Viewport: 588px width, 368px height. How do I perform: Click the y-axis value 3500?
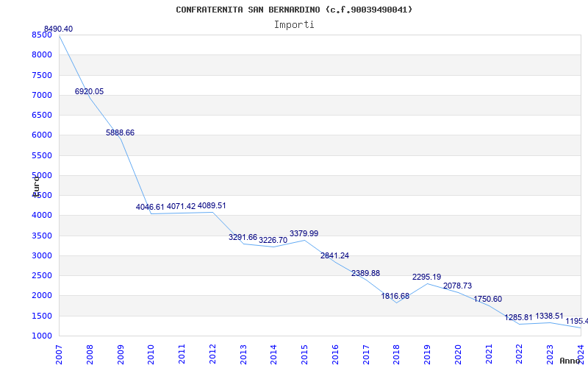[42, 236]
